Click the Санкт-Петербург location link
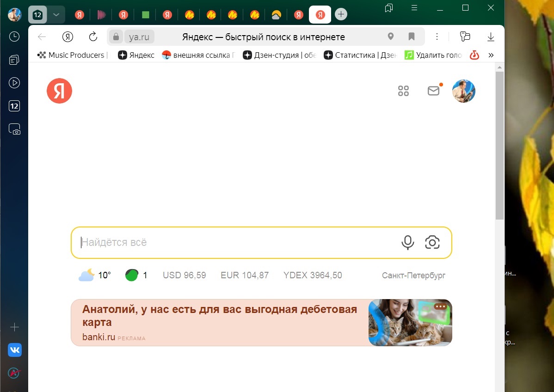This screenshot has height=392, width=554. [x=413, y=276]
